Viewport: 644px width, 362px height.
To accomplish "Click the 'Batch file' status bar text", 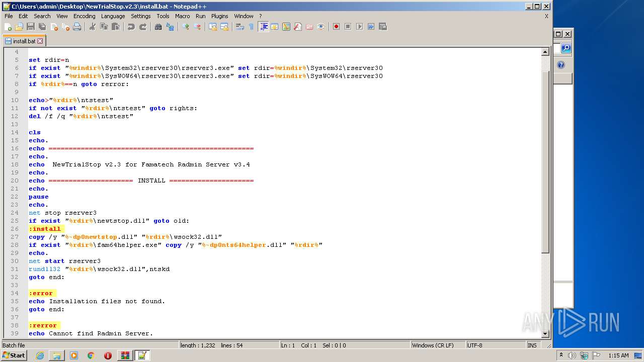I will tap(14, 345).
